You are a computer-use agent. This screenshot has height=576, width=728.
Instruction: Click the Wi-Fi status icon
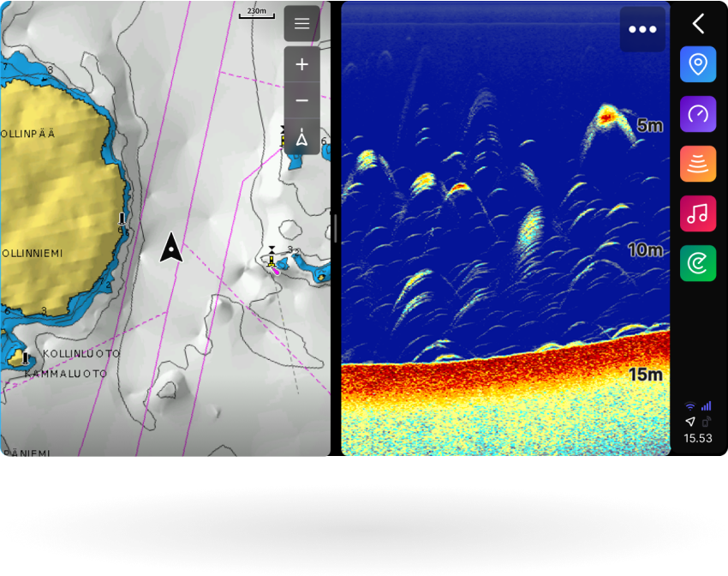coord(690,406)
